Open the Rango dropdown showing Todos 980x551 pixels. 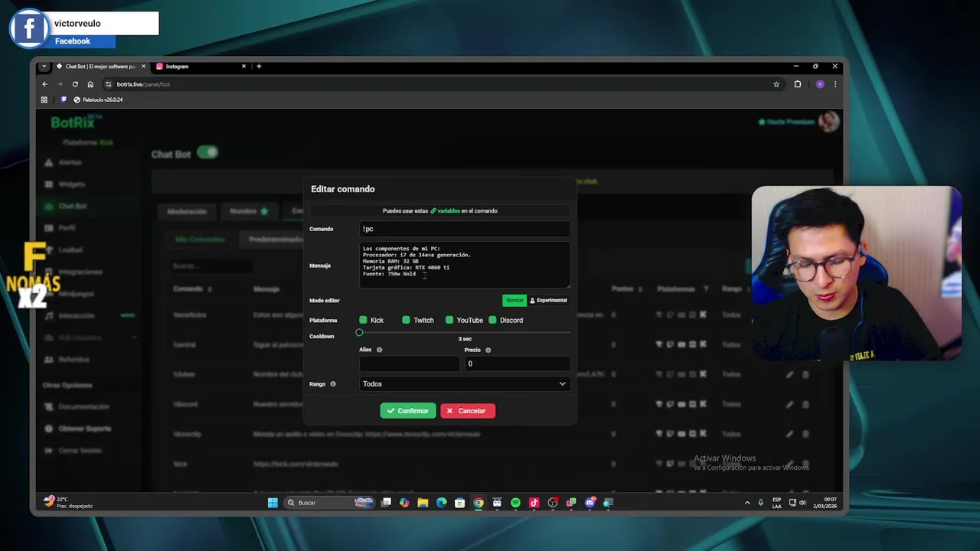coord(465,384)
